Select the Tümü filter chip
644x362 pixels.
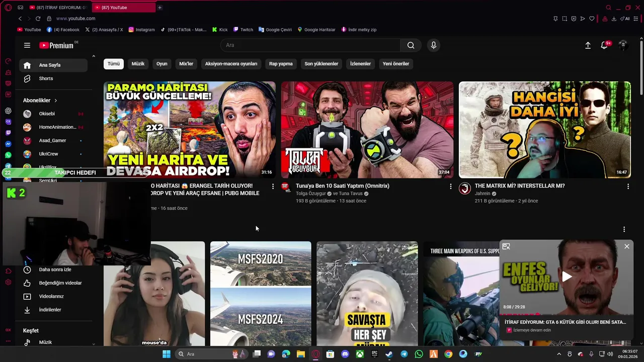click(114, 64)
